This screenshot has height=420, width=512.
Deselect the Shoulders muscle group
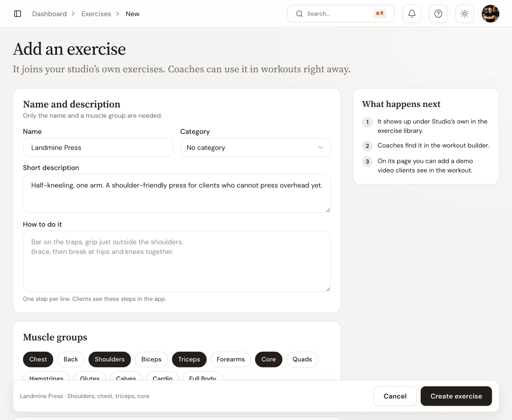tap(110, 359)
